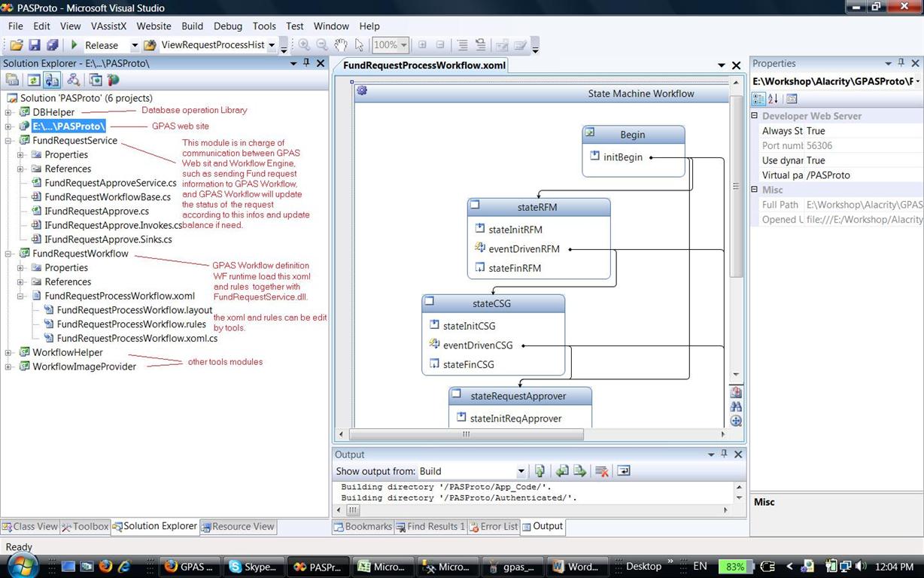Click the Open File toolbar icon
This screenshot has height=578, width=924.
coord(17,45)
